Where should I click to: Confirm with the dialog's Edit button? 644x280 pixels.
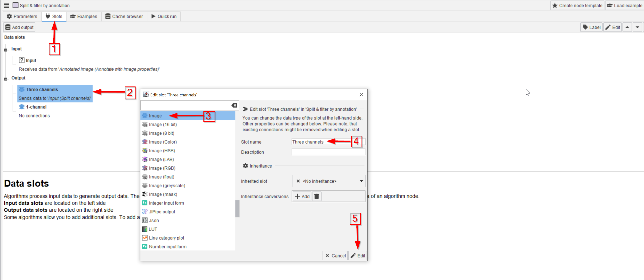point(358,256)
